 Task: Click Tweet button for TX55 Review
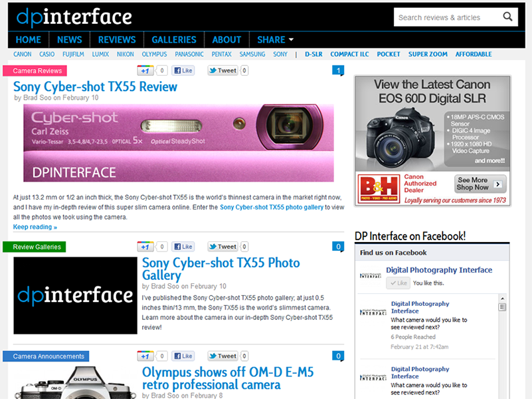pos(223,70)
